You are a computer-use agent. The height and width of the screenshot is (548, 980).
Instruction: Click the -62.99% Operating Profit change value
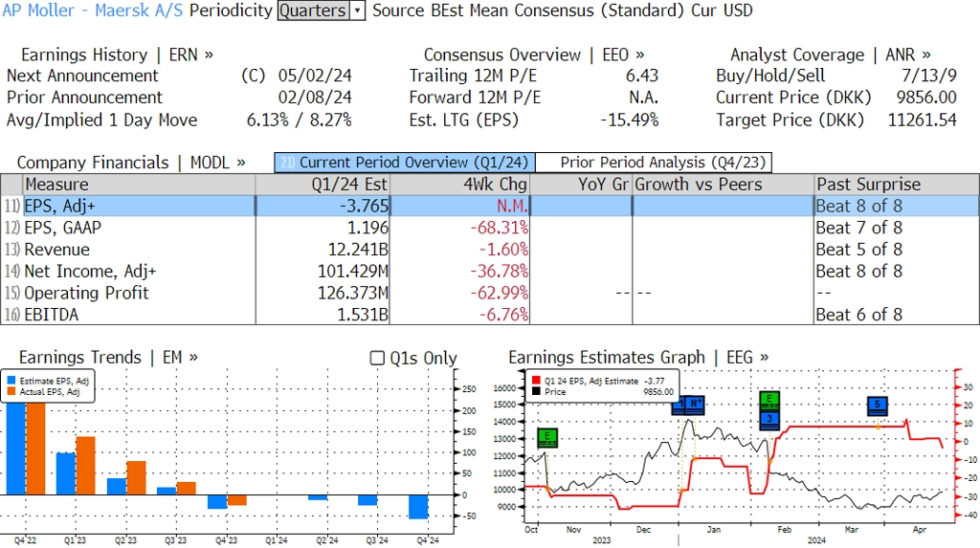499,293
